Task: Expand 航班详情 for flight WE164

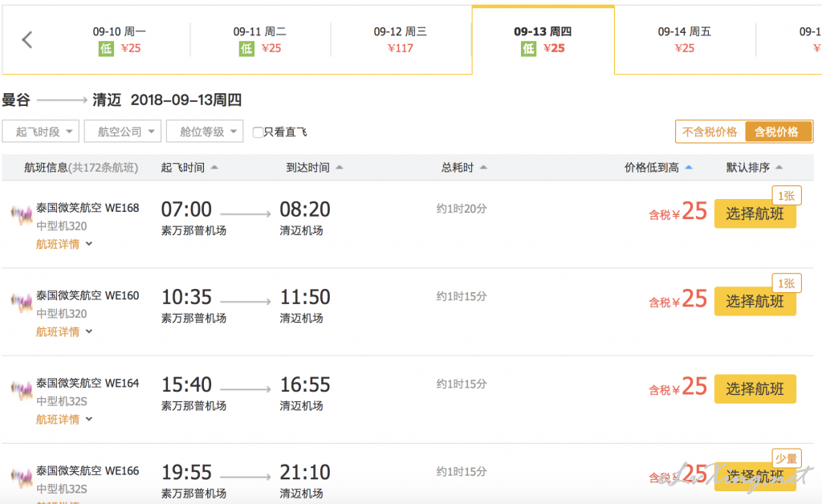Action: [x=64, y=419]
